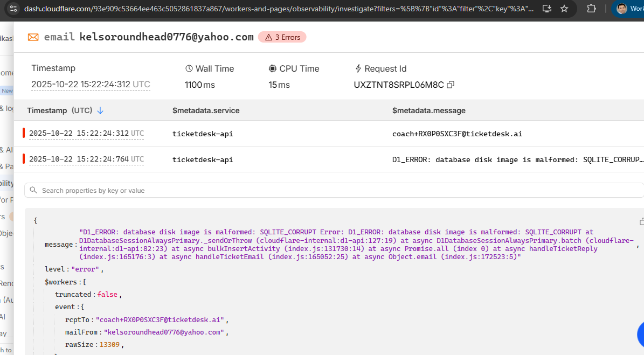The image size is (644, 355).
Task: Collapse the $workers object in JSON
Action: (61, 282)
